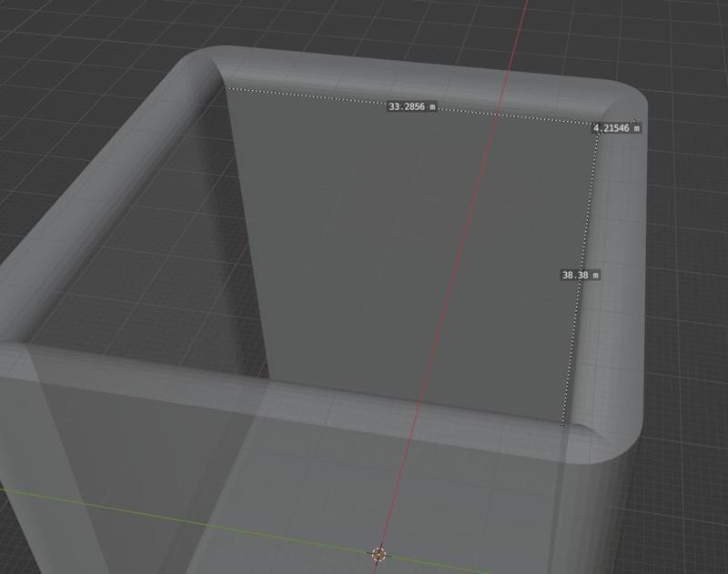Select the 4.21546 m measurement label
The height and width of the screenshot is (574, 728).
tap(619, 129)
